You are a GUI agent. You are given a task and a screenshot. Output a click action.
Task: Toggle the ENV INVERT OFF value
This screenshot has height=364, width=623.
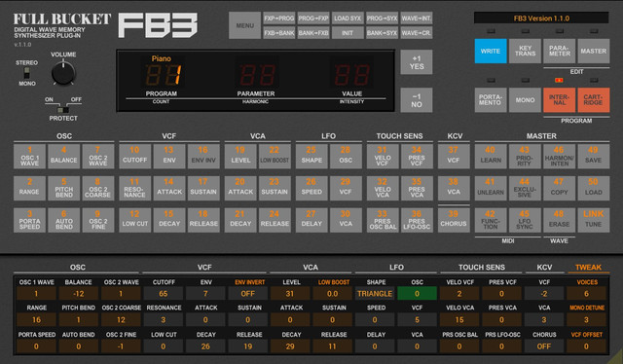pyautogui.click(x=248, y=294)
